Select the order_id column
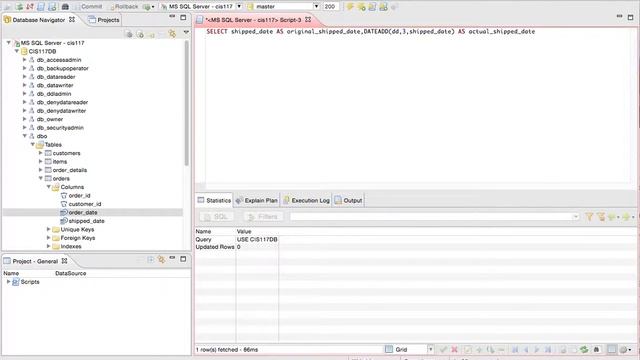The width and height of the screenshot is (640, 360). click(x=79, y=196)
